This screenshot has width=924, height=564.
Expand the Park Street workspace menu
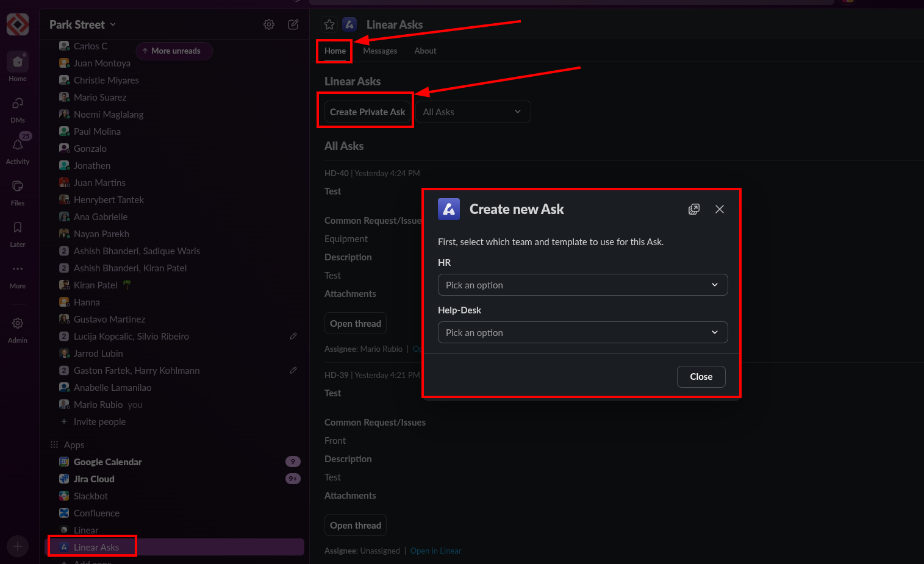pyautogui.click(x=83, y=24)
